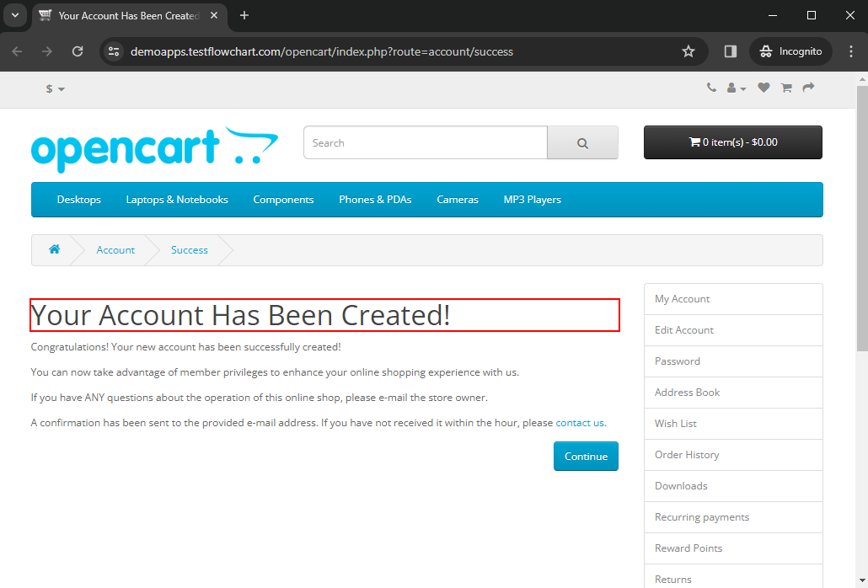The image size is (868, 588).
Task: Click the page vertical scrollbar
Action: click(861, 219)
